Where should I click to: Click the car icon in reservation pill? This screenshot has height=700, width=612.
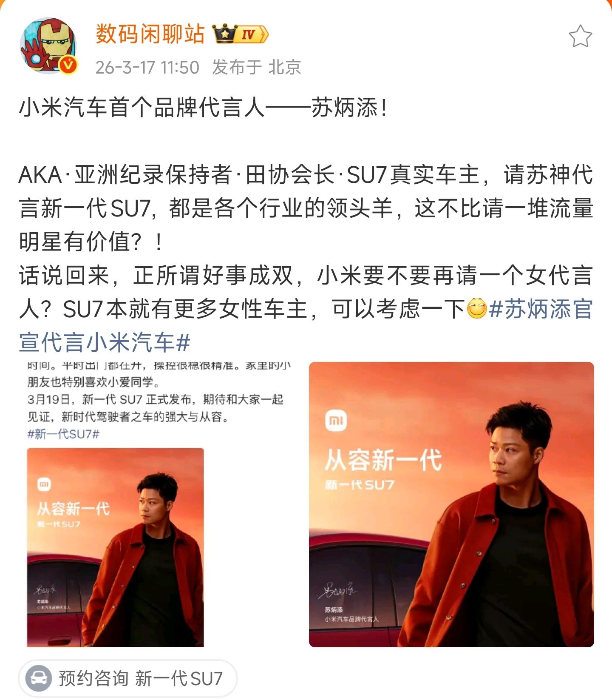(x=38, y=678)
